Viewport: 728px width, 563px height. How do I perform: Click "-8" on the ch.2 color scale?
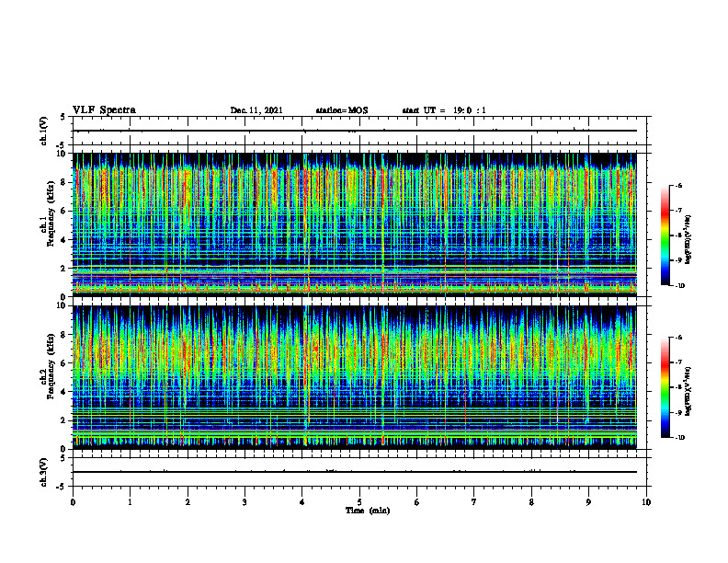pos(678,387)
